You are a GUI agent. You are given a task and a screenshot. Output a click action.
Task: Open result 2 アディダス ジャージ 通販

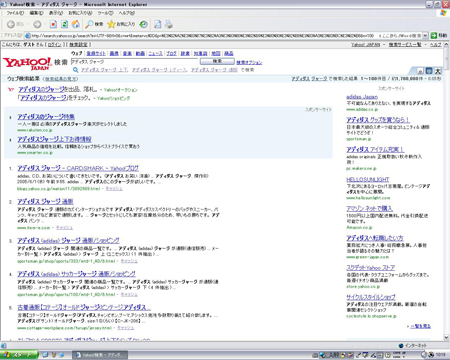tap(45, 201)
